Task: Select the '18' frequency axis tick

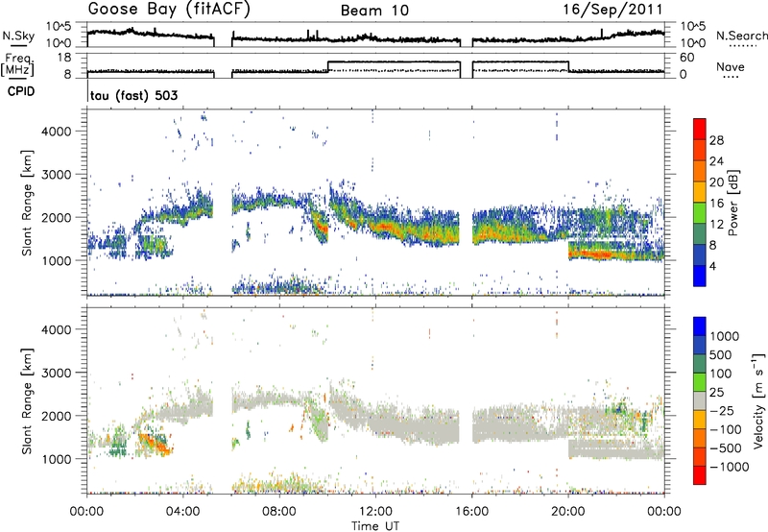Action: (64, 58)
